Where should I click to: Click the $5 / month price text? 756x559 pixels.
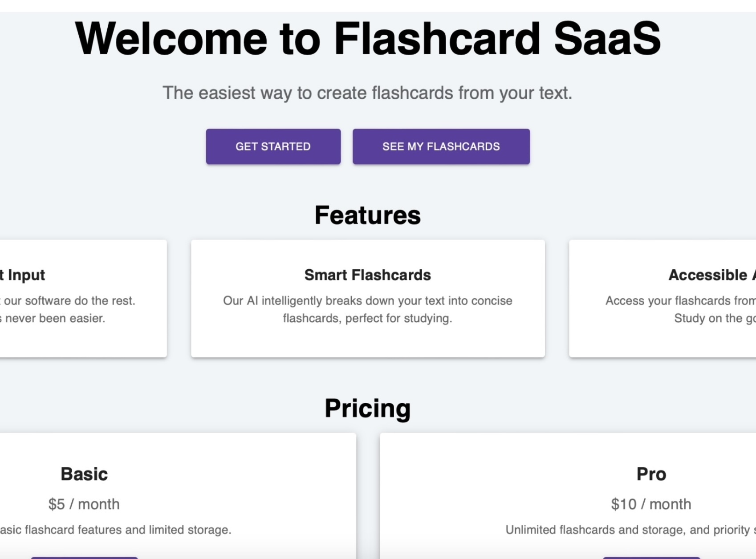pyautogui.click(x=84, y=504)
